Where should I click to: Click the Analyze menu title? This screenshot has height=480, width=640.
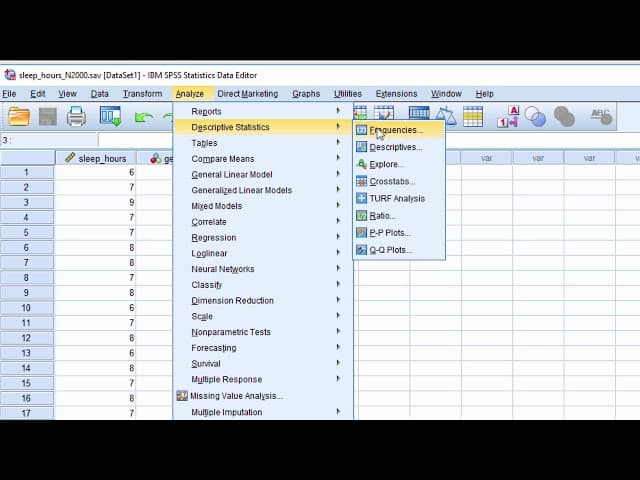click(x=190, y=94)
